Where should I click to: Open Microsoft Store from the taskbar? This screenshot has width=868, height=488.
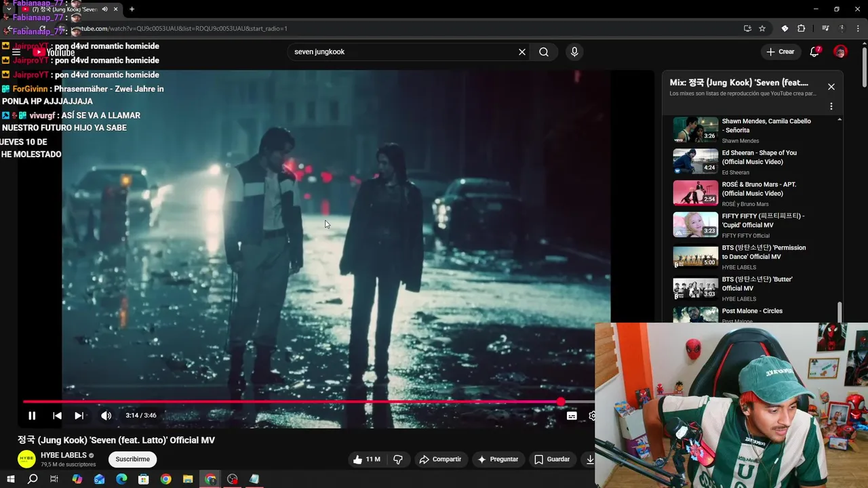(144, 479)
